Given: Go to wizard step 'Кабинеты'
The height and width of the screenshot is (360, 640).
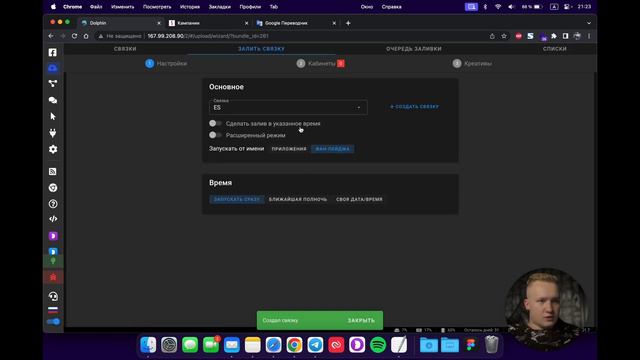Looking at the screenshot, I should point(321,64).
